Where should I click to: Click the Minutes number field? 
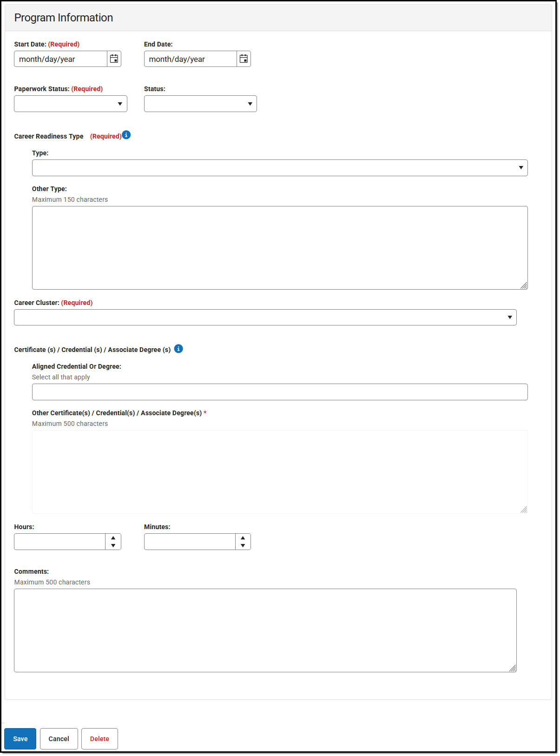pyautogui.click(x=190, y=542)
